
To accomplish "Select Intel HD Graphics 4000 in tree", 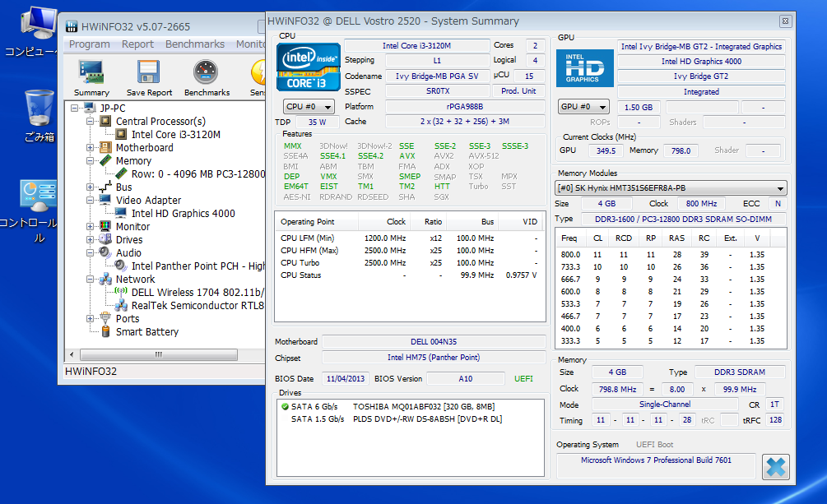I will [x=183, y=214].
